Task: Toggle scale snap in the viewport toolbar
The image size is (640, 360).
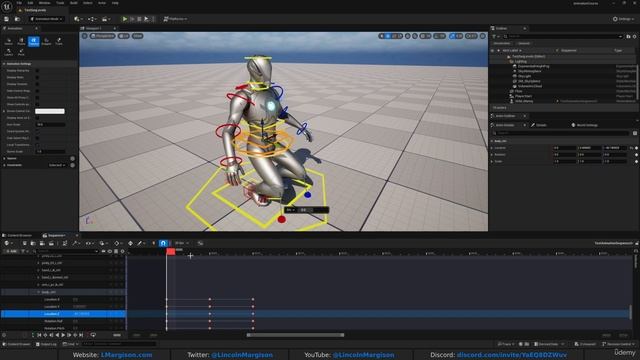Action: click(x=452, y=36)
